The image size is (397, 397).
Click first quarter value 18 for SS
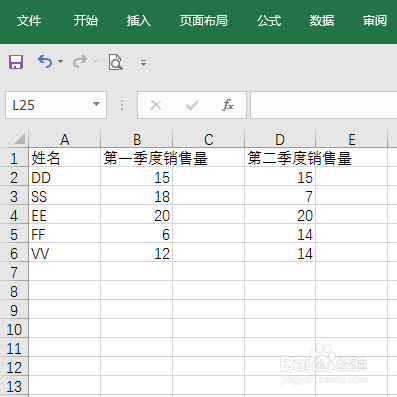(x=137, y=196)
